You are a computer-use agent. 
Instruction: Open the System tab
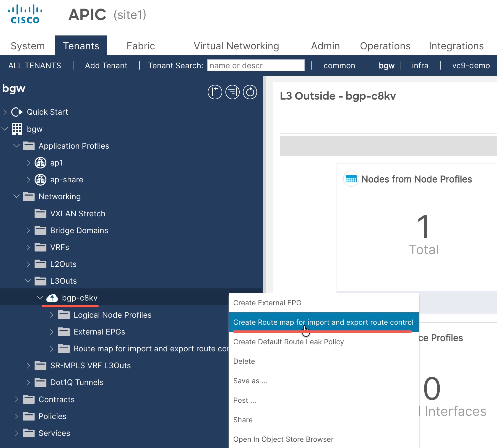28,46
